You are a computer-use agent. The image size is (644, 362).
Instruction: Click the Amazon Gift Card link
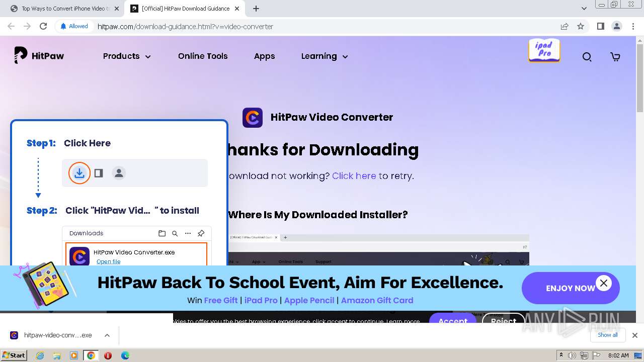coord(377,300)
